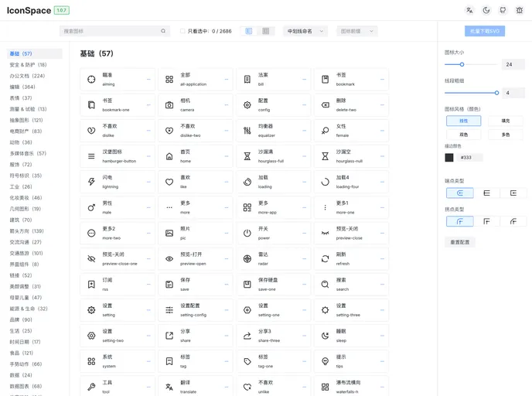Choose the 线性 outline icon style
This screenshot has height=396, width=532.
click(463, 121)
